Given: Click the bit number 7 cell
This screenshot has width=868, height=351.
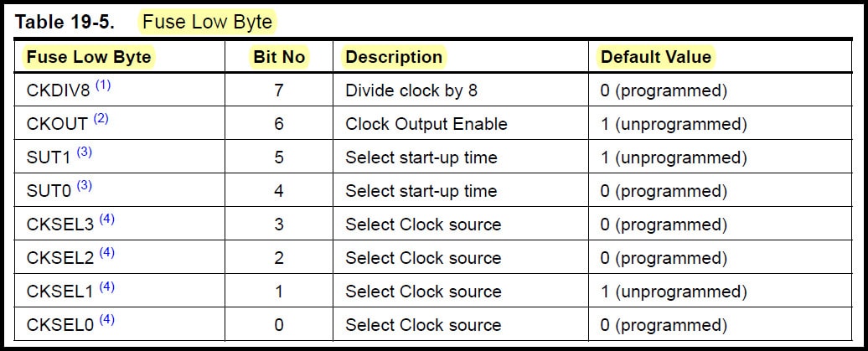Looking at the screenshot, I should (279, 90).
